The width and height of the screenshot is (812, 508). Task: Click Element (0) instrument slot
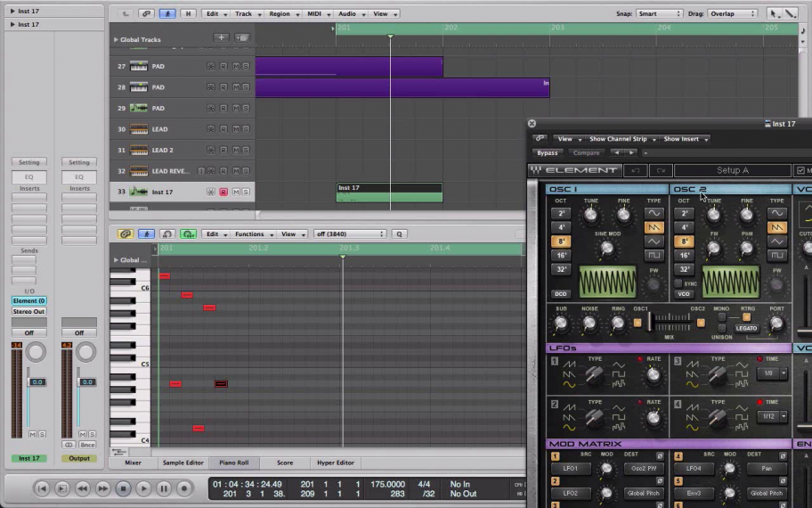29,300
